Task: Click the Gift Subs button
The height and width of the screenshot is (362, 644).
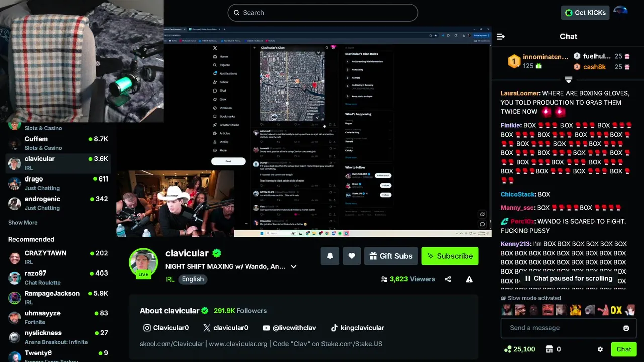Action: point(391,256)
